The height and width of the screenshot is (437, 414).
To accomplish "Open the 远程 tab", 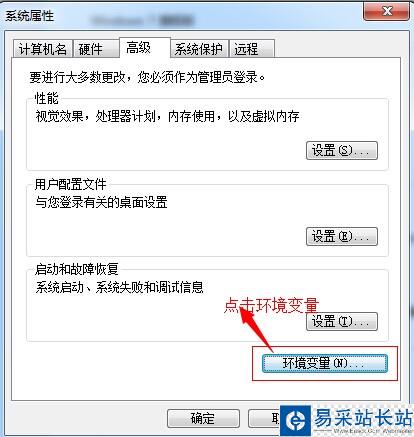I will point(252,49).
